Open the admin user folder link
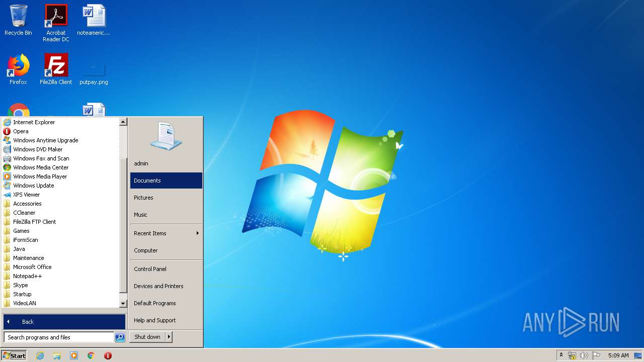Screen dimensions: 644x362 166,163
